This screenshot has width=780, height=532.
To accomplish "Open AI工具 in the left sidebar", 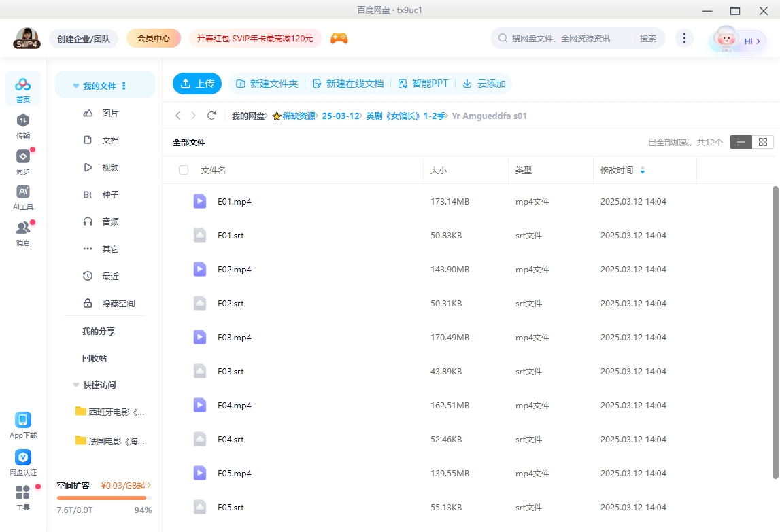I will 23,198.
